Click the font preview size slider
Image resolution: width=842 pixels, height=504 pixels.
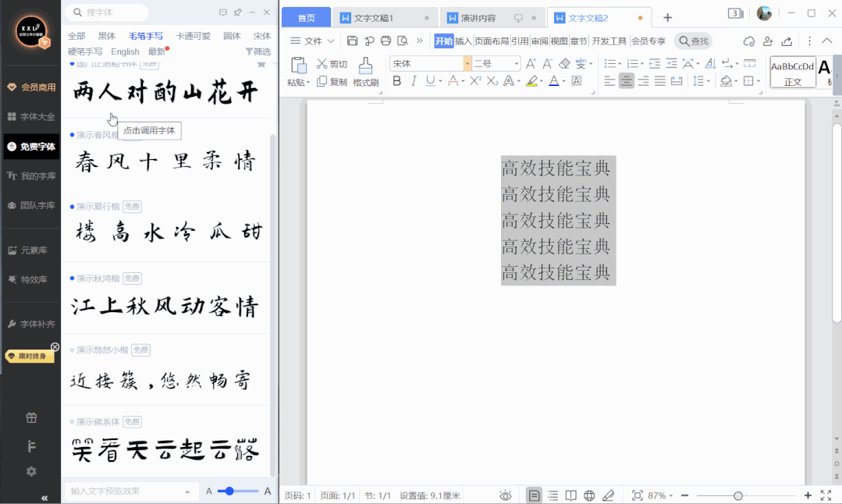pyautogui.click(x=237, y=491)
